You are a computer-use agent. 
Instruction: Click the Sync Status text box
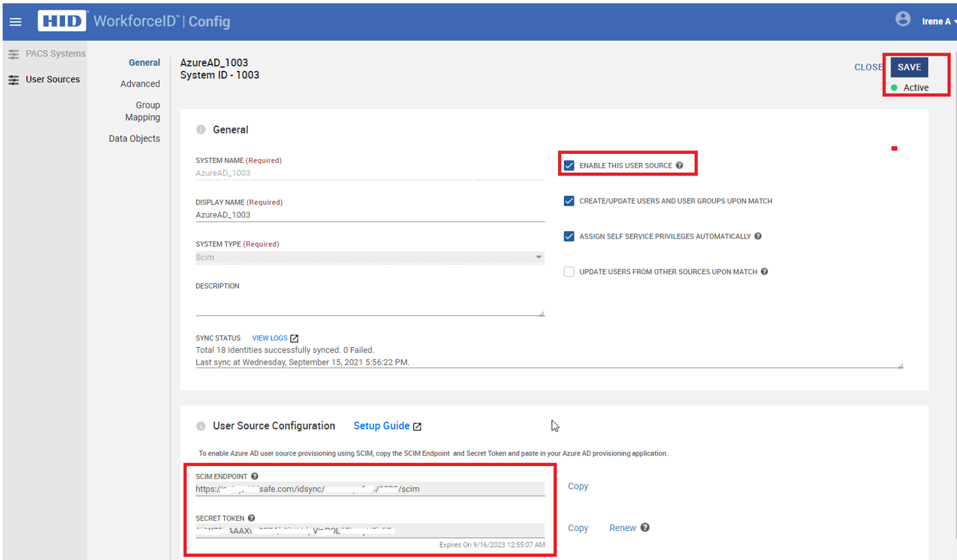pos(549,356)
